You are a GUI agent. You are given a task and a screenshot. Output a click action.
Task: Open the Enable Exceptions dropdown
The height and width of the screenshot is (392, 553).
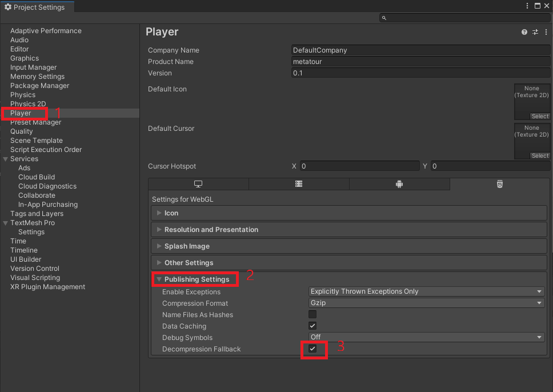point(426,291)
